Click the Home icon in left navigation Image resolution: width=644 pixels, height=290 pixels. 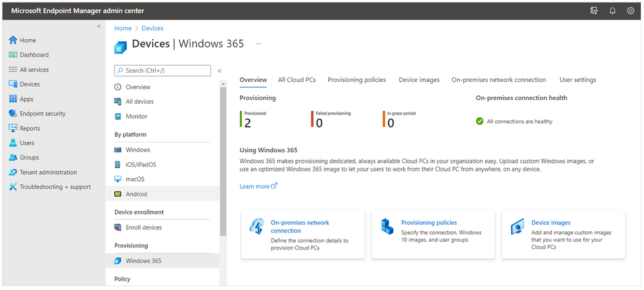pyautogui.click(x=13, y=40)
